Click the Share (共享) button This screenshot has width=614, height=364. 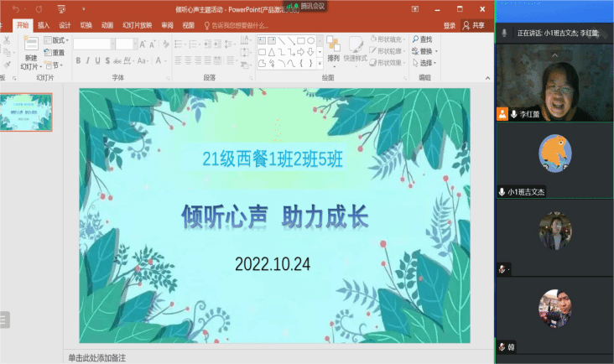click(x=473, y=25)
